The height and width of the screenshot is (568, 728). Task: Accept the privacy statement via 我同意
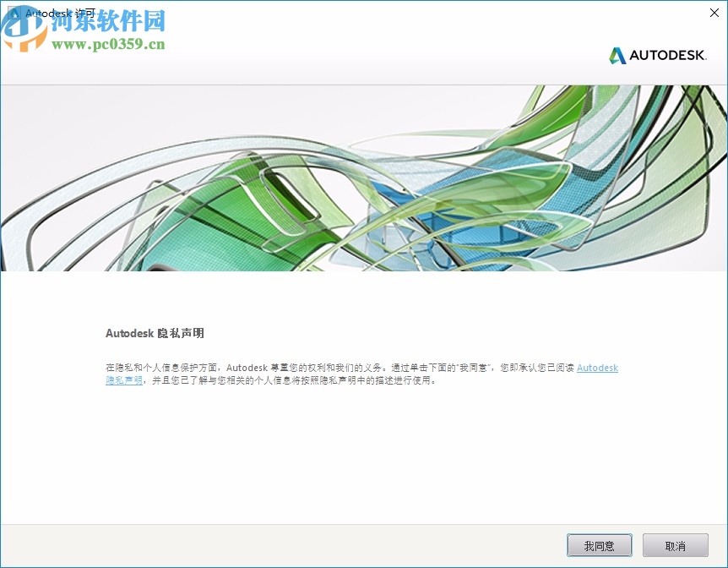(599, 545)
